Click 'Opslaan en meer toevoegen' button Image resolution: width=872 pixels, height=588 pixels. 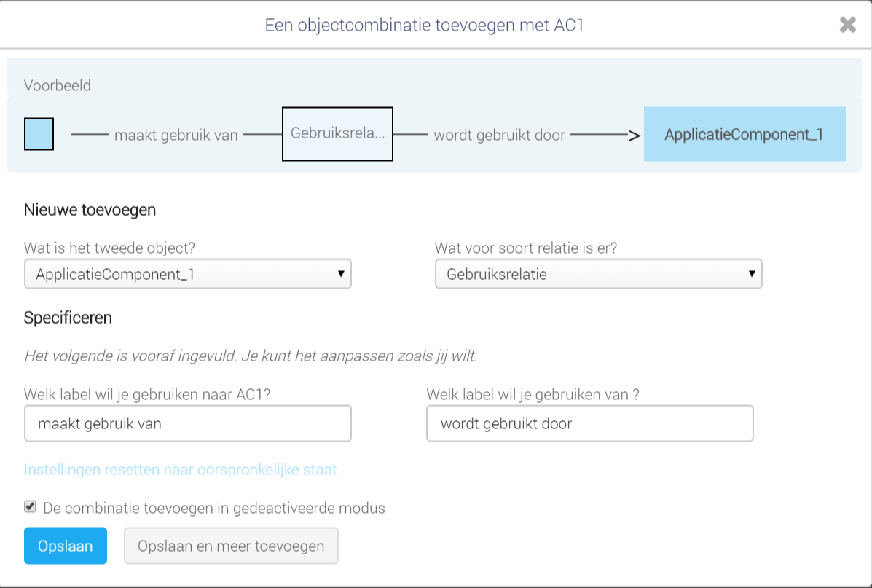[x=231, y=546]
